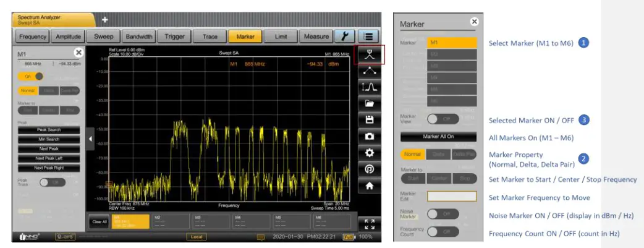Screen dimensions: 644x248
Task: Choose M5 in the Marker dialog list
Action: point(452,89)
